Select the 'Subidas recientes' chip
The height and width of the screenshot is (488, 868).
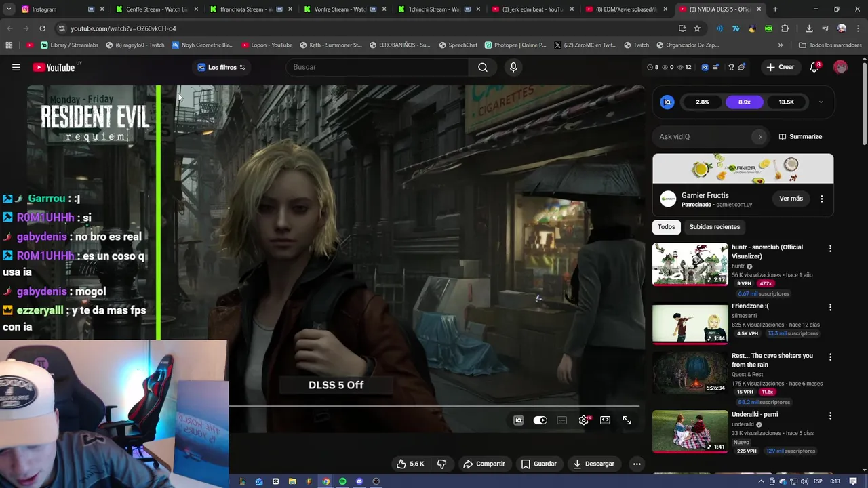coord(714,227)
